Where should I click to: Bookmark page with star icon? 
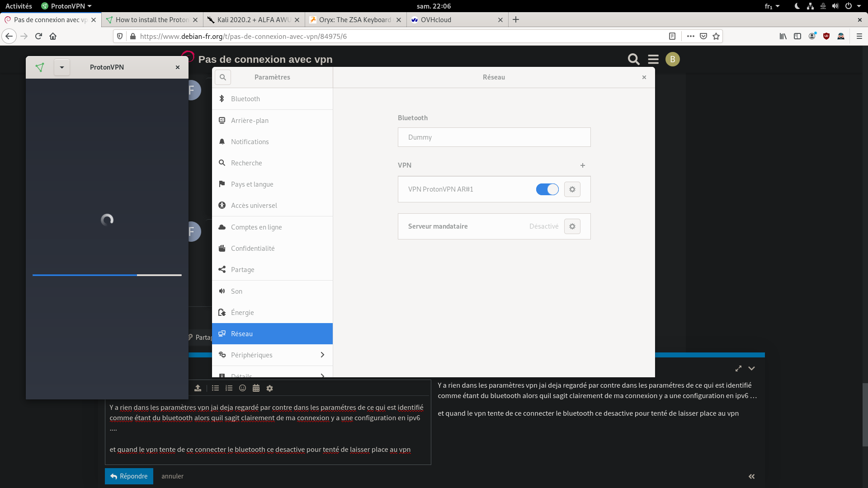pyautogui.click(x=716, y=36)
